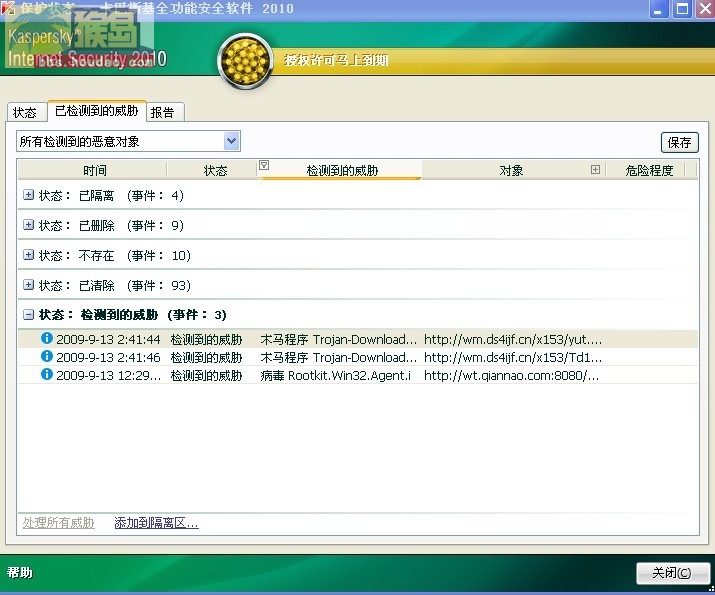This screenshot has height=595, width=715.
Task: Expand the 已隔离 status group
Action: pos(28,195)
